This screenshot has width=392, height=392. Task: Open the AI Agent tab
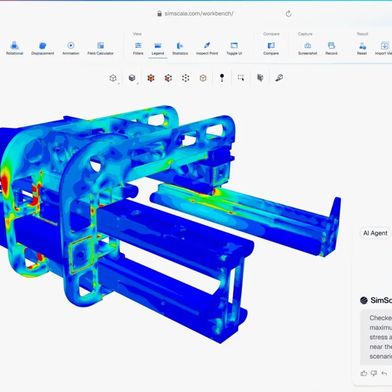click(375, 233)
